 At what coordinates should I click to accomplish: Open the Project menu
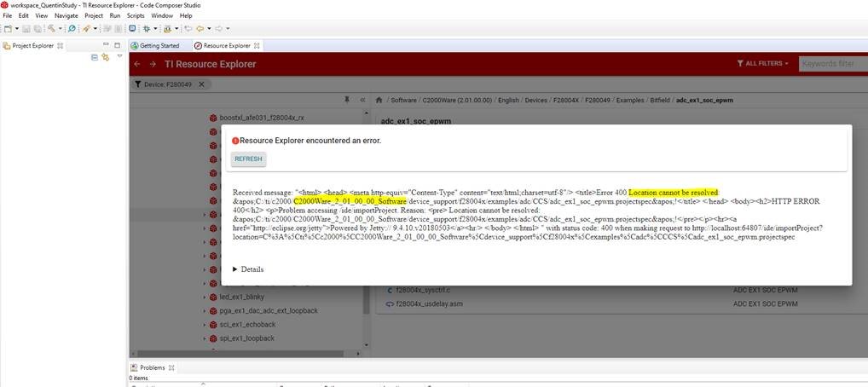tap(94, 16)
